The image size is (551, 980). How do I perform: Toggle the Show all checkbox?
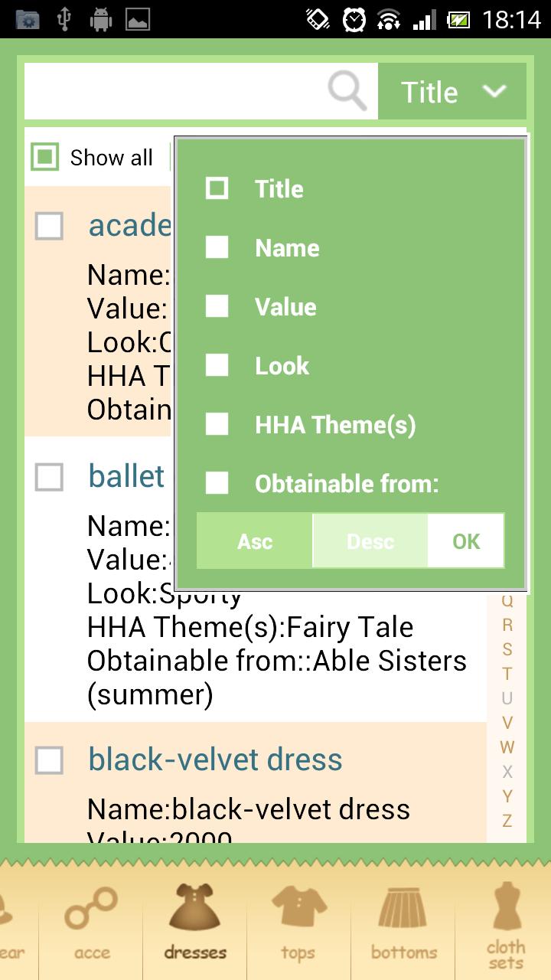click(x=45, y=158)
